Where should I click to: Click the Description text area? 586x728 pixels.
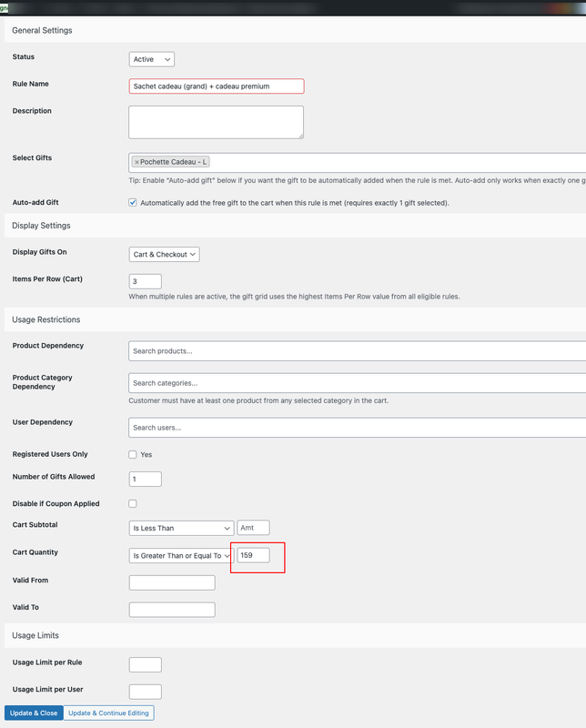coord(216,122)
